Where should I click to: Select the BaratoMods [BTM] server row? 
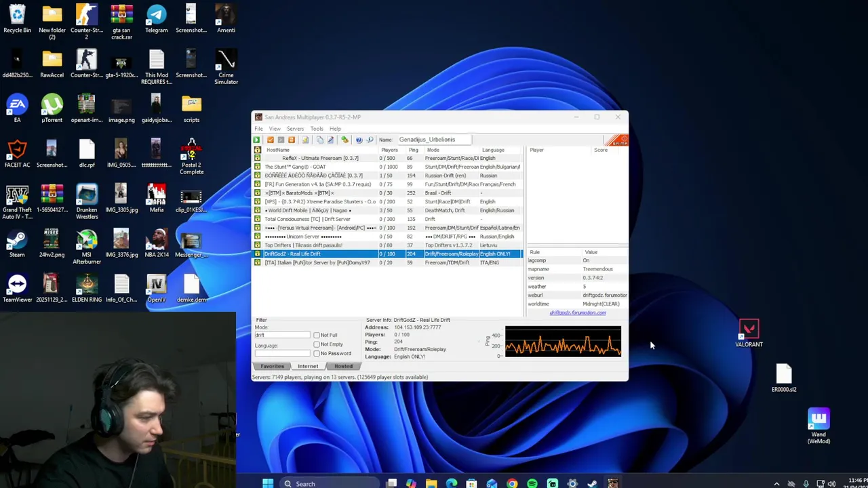pos(387,193)
